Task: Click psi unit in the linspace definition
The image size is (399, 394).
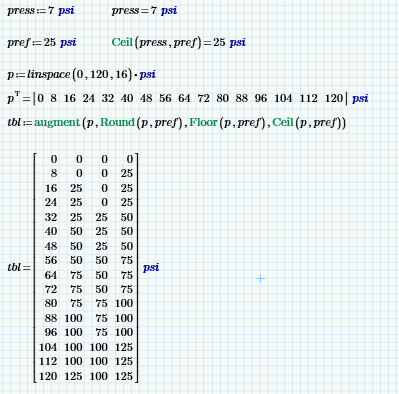Action: (x=147, y=74)
